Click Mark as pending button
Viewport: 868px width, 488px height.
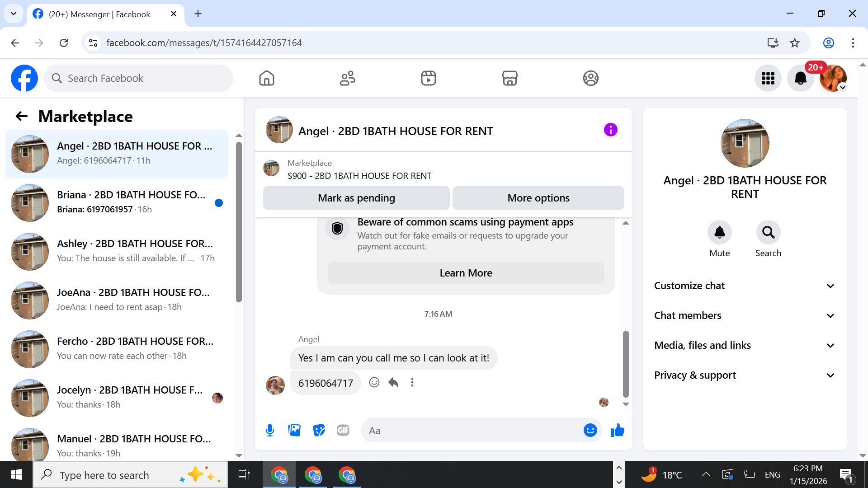click(356, 198)
